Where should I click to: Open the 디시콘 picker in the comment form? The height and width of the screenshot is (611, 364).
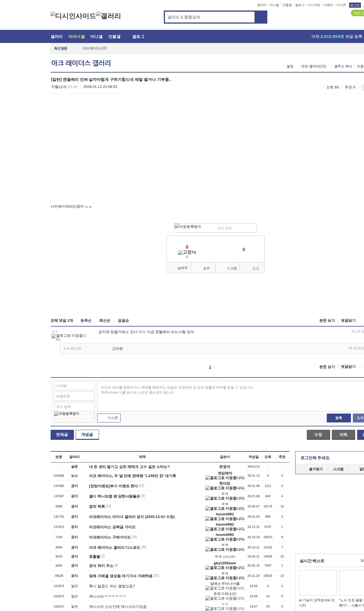(109, 418)
